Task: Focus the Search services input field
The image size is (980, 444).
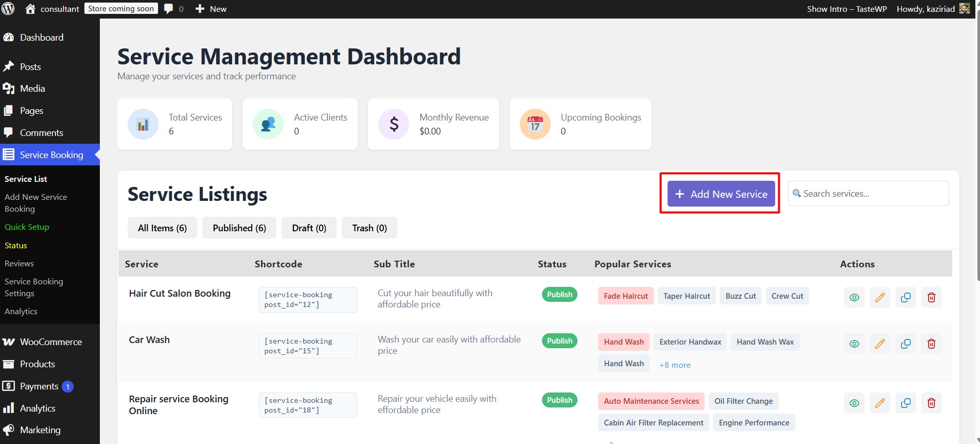Action: 873,194
